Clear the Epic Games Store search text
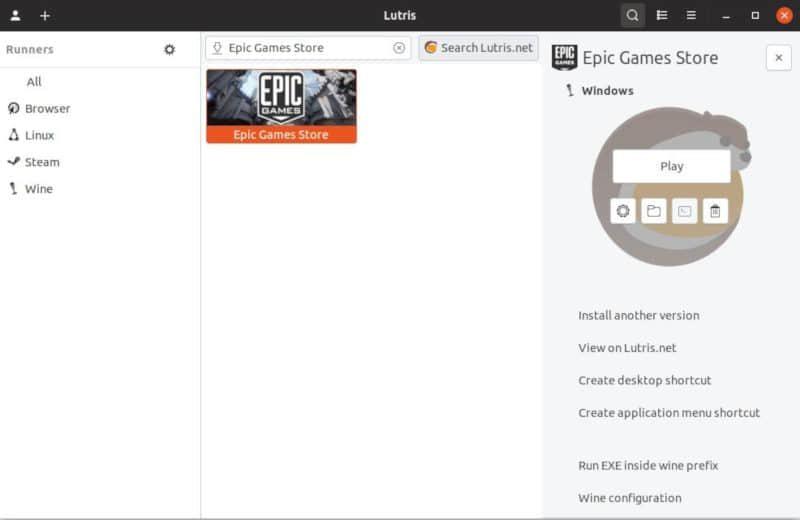This screenshot has height=520, width=800. point(399,48)
